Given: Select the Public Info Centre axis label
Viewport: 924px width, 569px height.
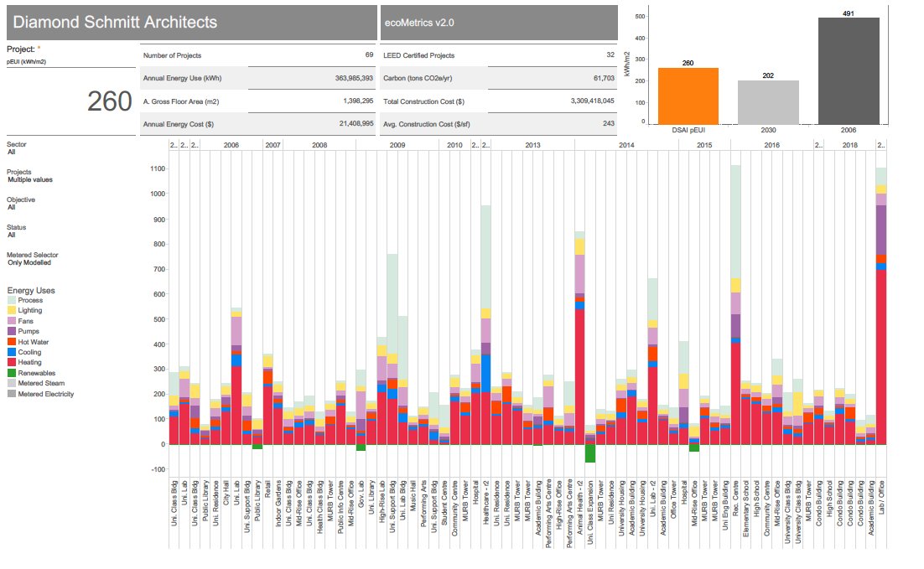Looking at the screenshot, I should 340,507.
